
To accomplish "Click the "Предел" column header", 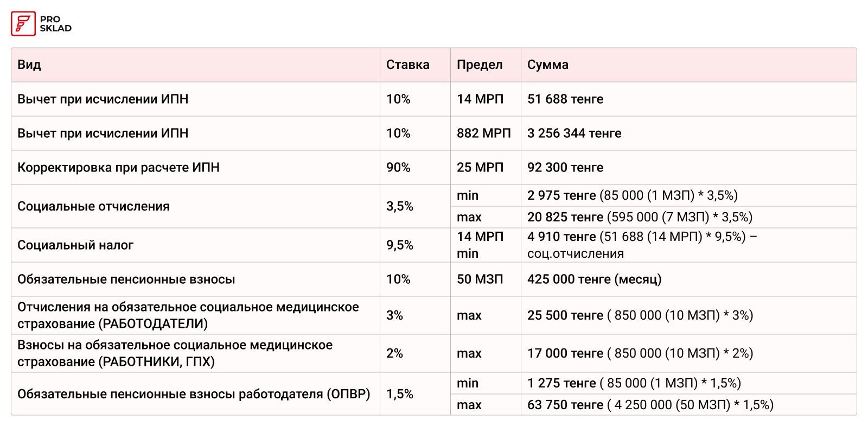I will [x=480, y=65].
